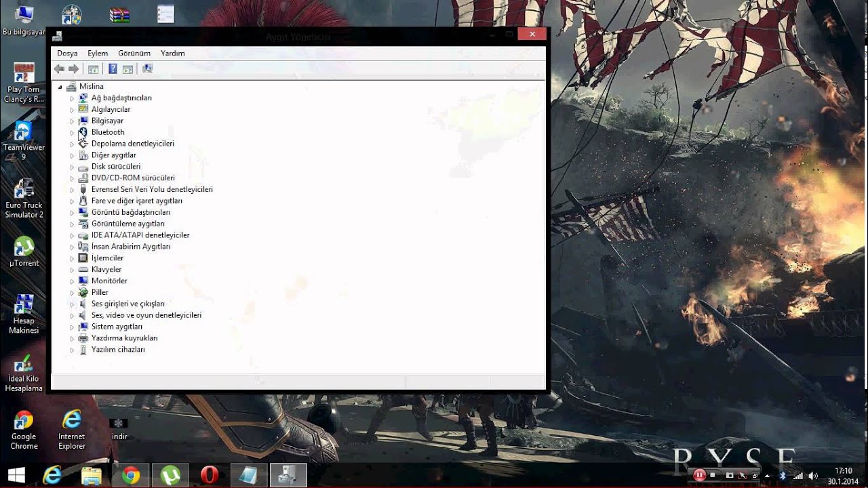
Task: Expand Monitörler node arrow
Action: (x=72, y=281)
